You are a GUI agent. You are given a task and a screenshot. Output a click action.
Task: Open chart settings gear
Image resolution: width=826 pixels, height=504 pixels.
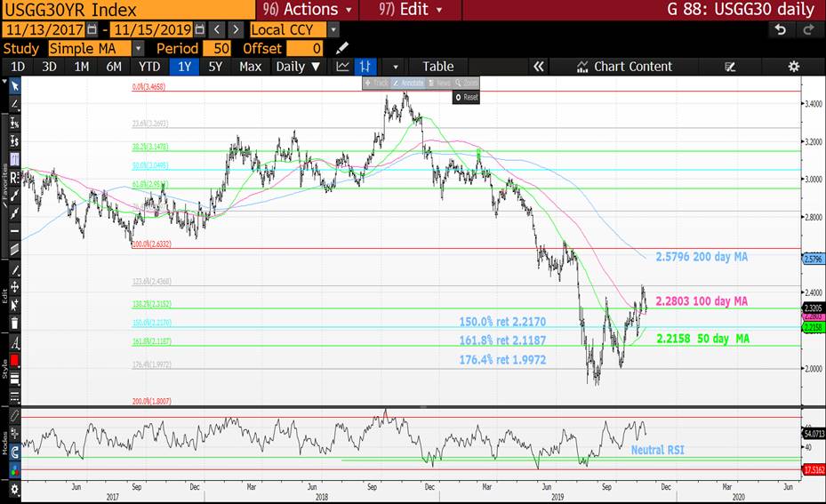[793, 67]
